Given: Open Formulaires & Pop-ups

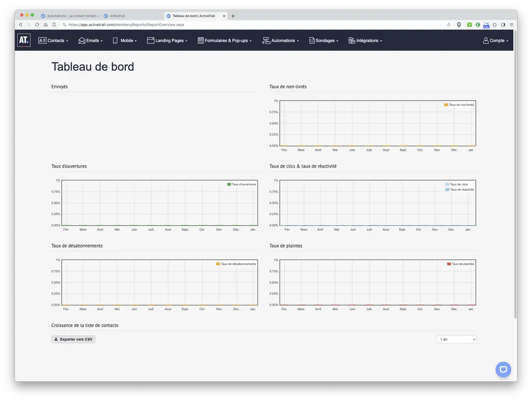Looking at the screenshot, I should pos(200,40).
